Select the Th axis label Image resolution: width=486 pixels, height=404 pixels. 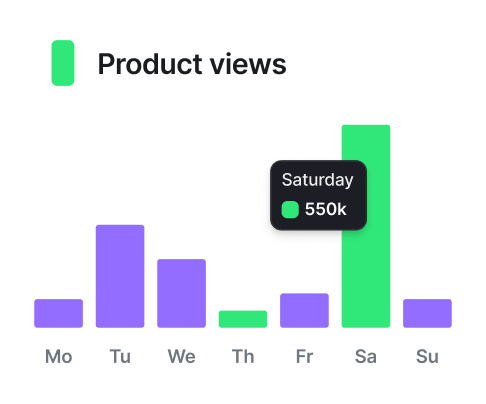(243, 356)
